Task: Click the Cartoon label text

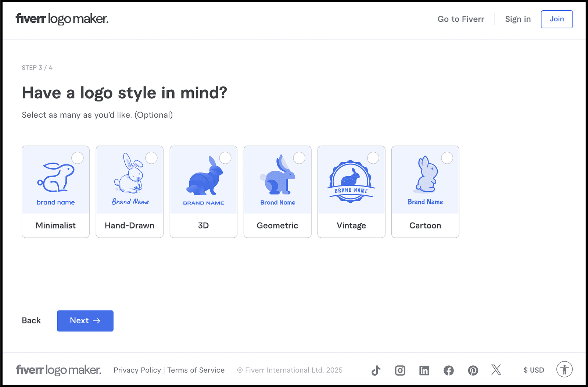Action: pos(425,226)
